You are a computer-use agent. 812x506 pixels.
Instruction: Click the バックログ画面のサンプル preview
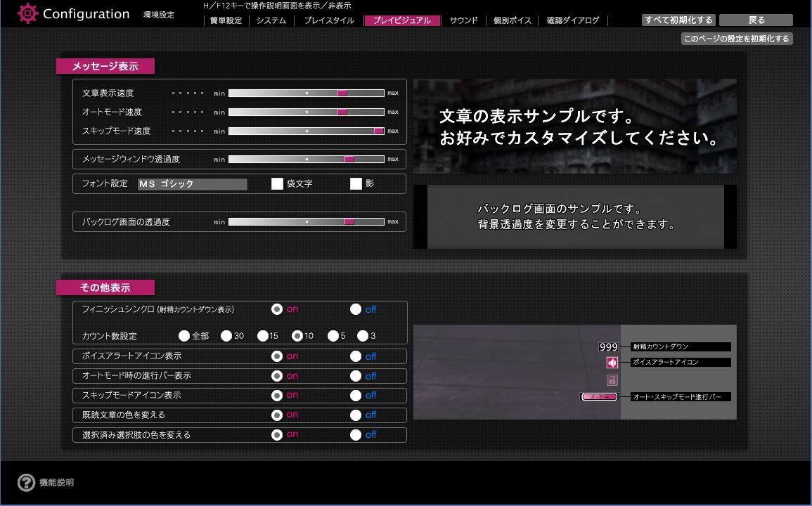click(575, 216)
